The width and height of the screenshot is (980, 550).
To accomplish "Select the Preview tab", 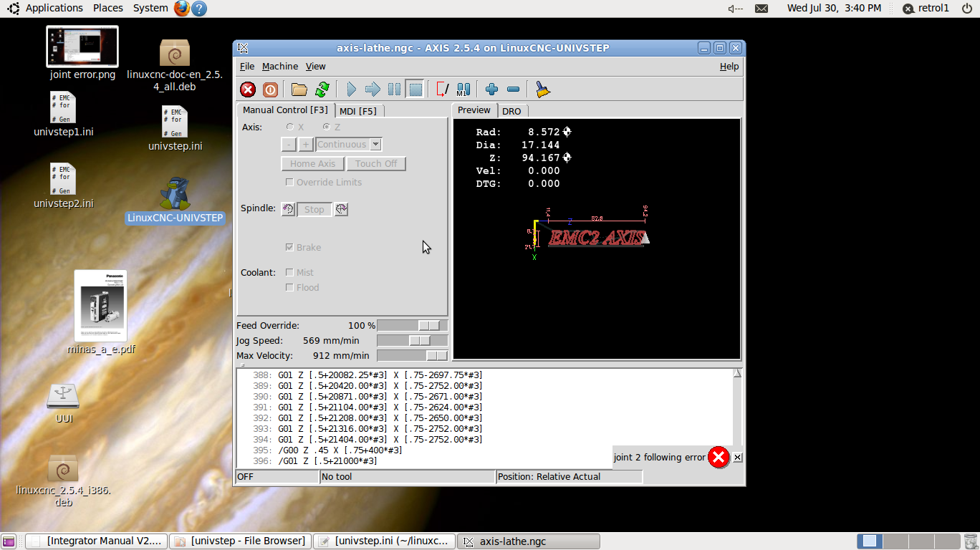I will point(474,110).
